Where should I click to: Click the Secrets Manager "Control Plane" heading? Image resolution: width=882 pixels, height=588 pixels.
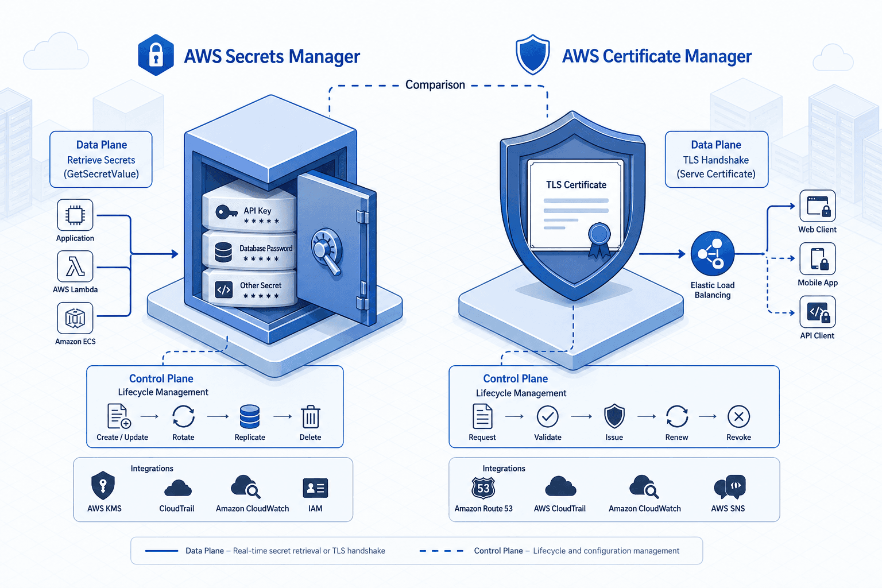161,379
